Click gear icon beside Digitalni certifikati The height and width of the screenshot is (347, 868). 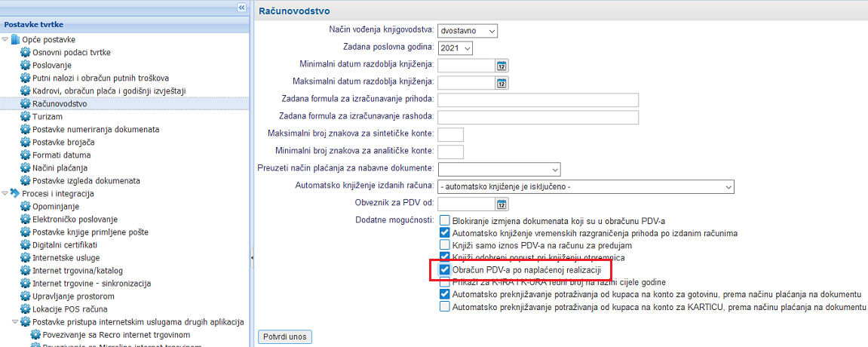(x=26, y=244)
